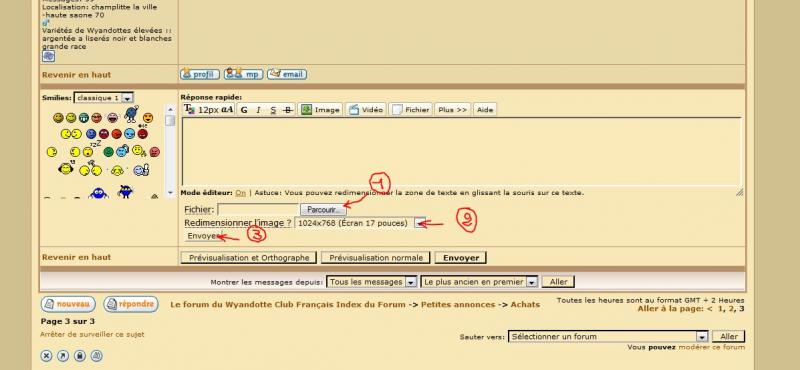Toggle strikethrough (B) formatting

tap(288, 110)
